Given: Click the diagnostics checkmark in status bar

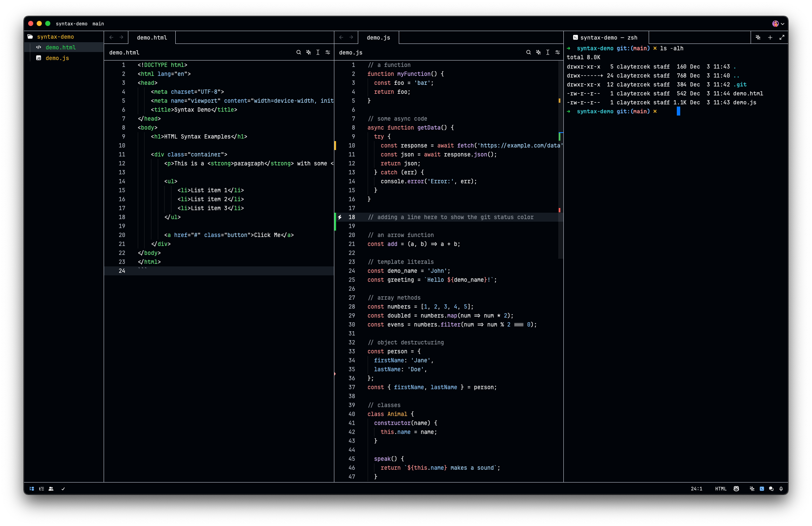Looking at the screenshot, I should tap(63, 489).
